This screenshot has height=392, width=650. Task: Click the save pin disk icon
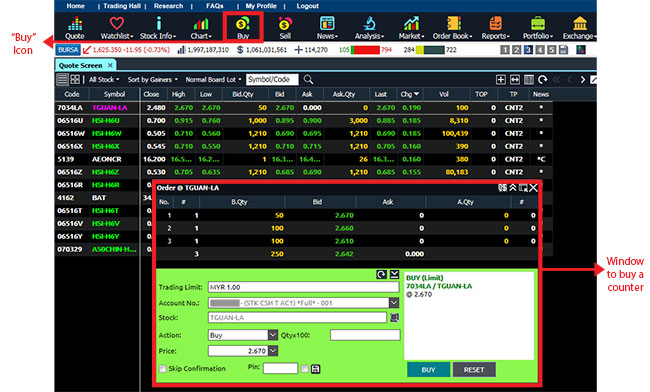pyautogui.click(x=315, y=369)
